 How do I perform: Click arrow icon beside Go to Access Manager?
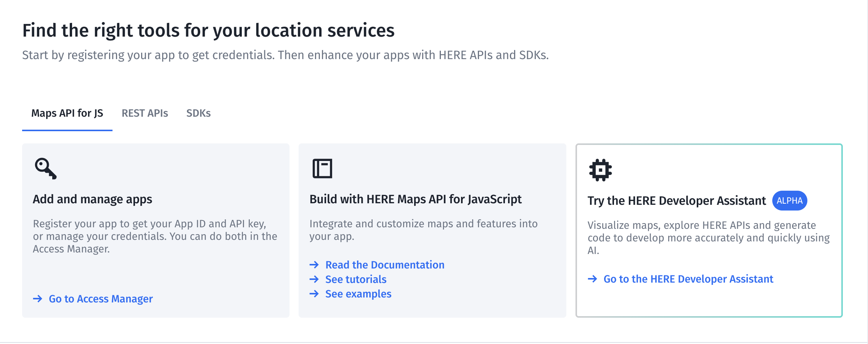pos(38,299)
